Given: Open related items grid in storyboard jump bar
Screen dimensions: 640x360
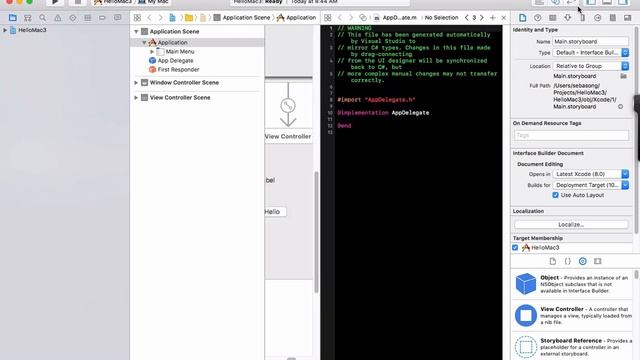Looking at the screenshot, I should tap(137, 18).
